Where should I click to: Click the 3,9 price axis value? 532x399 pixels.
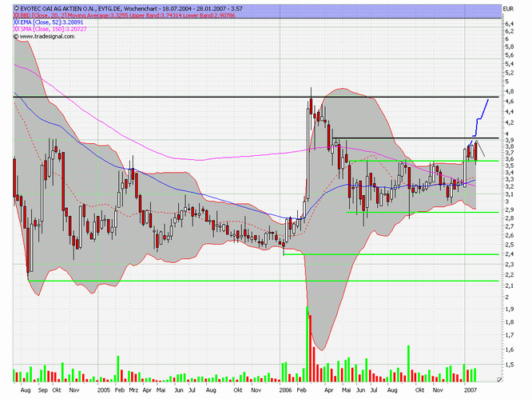509,140
